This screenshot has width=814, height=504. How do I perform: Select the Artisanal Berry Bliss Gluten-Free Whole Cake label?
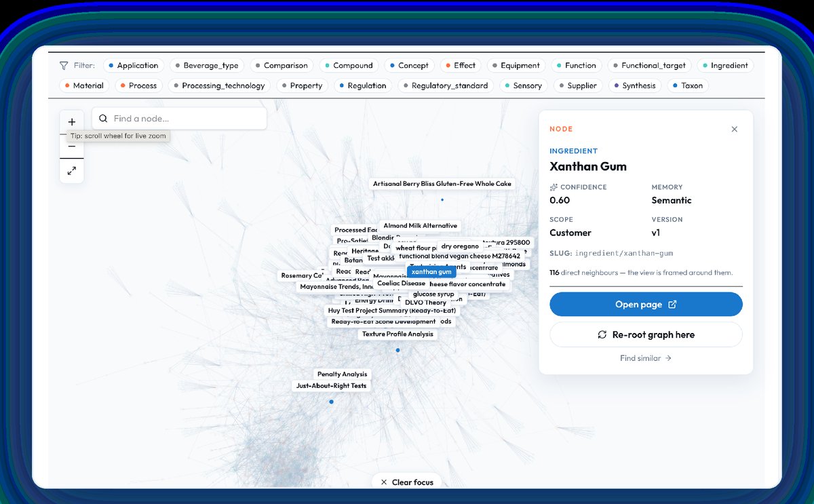click(x=442, y=184)
